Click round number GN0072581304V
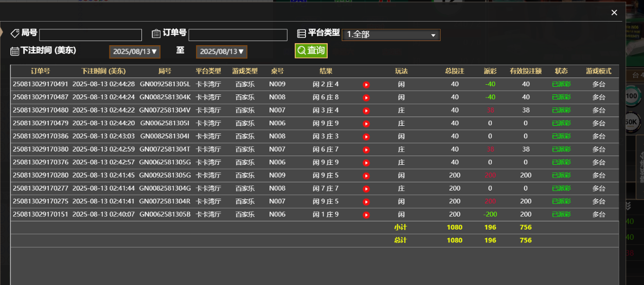 point(165,110)
